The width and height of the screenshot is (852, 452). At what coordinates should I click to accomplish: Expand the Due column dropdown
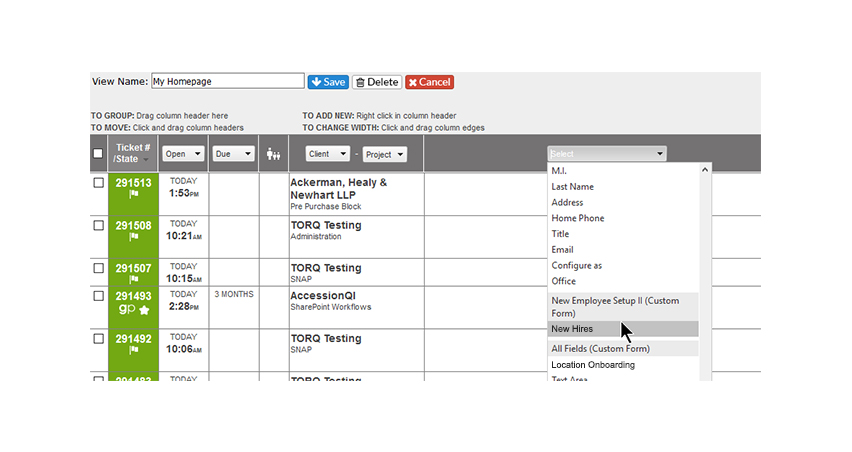233,154
